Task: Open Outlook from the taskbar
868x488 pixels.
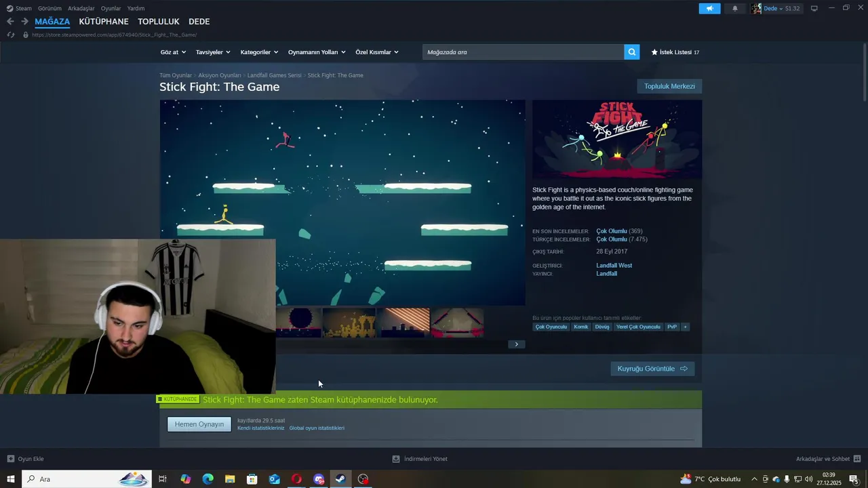Action: coord(275,479)
